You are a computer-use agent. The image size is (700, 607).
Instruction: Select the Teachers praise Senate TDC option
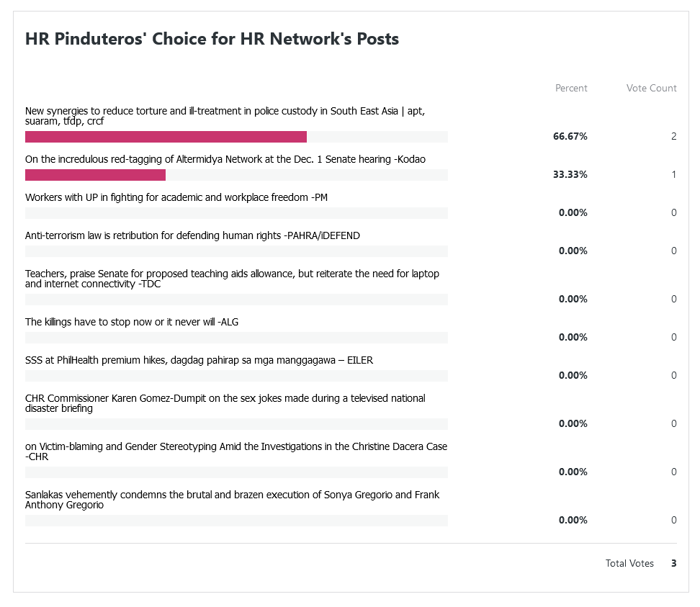tap(232, 279)
